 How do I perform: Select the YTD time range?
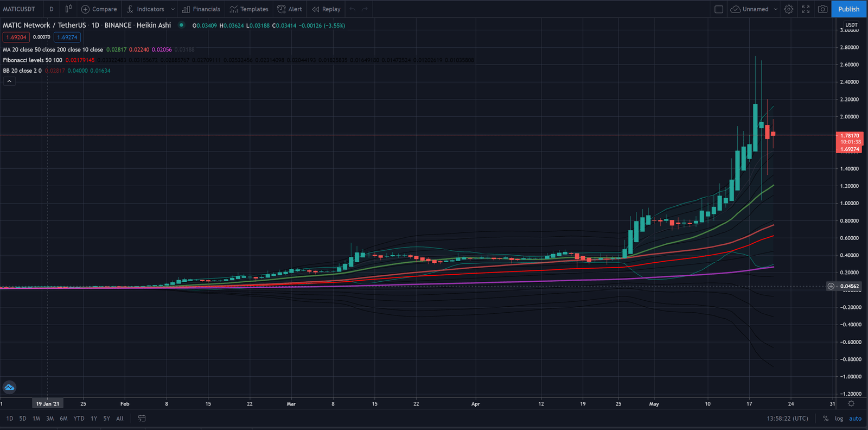79,419
